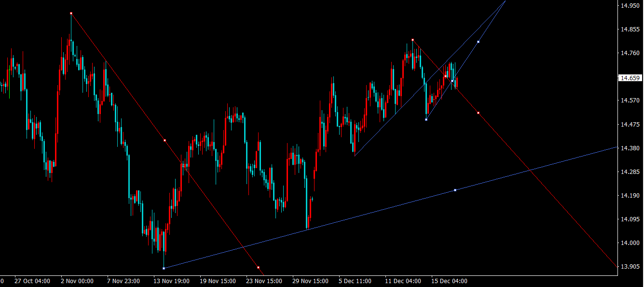Click the 5 Dec 11:00 time label
This screenshot has height=287, width=644.
[355, 281]
